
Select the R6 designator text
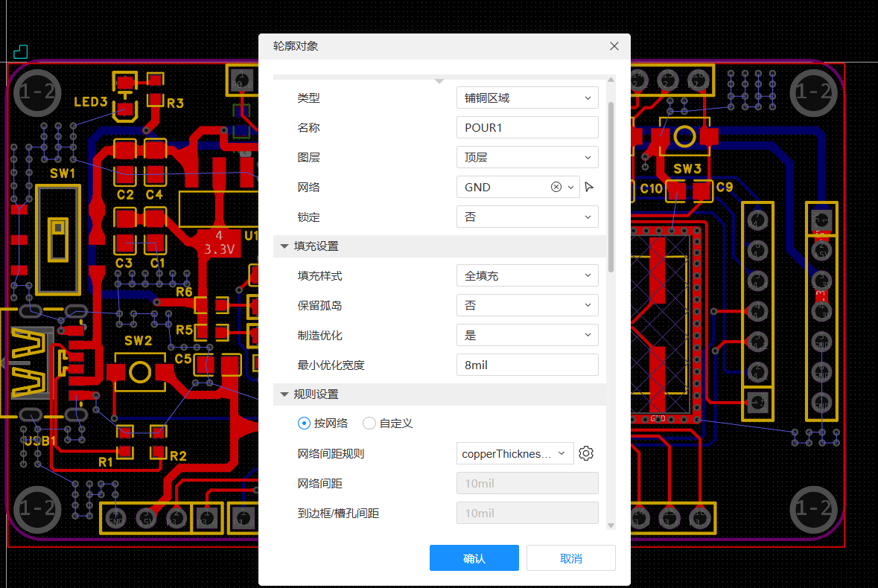(184, 292)
